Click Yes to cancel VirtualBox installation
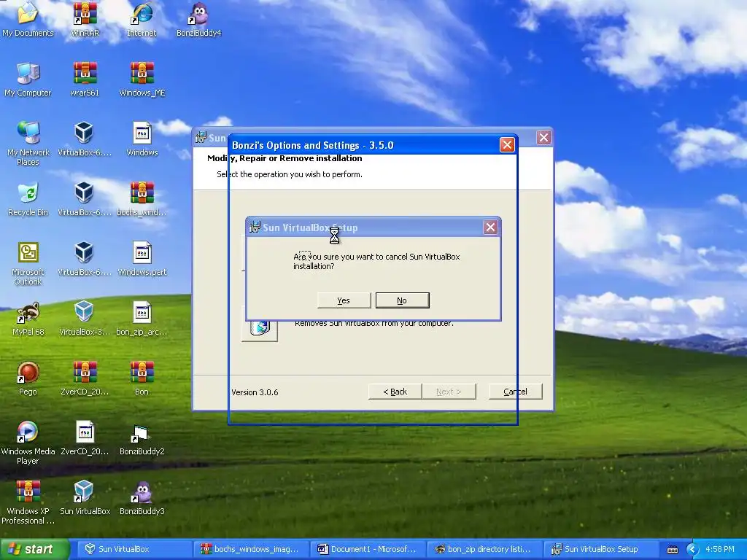The width and height of the screenshot is (747, 560). click(x=344, y=300)
